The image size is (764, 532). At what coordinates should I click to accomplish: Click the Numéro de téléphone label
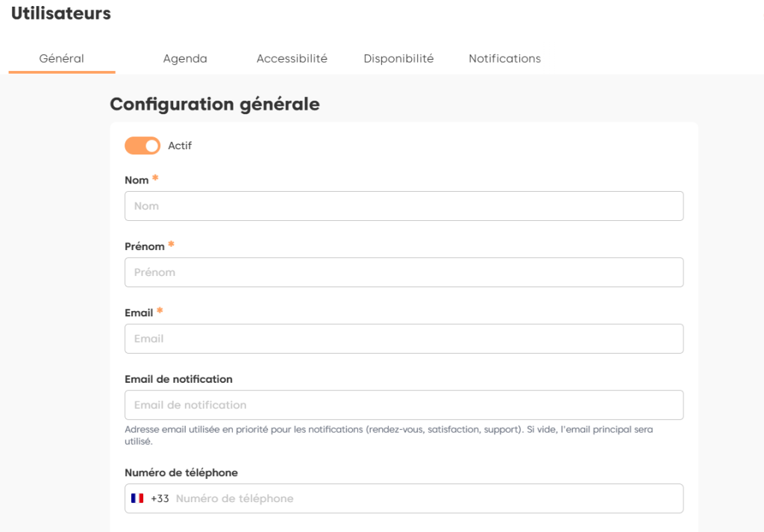[x=181, y=472]
